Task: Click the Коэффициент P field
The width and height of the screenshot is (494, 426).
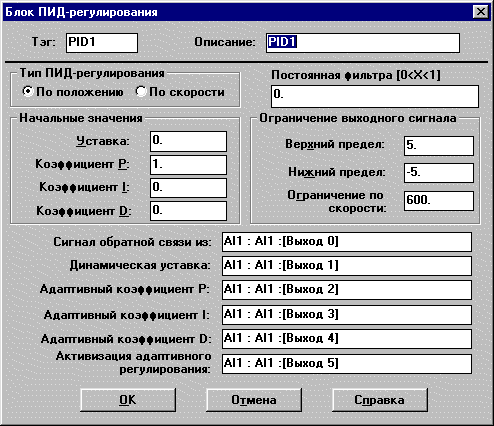Action: (188, 165)
